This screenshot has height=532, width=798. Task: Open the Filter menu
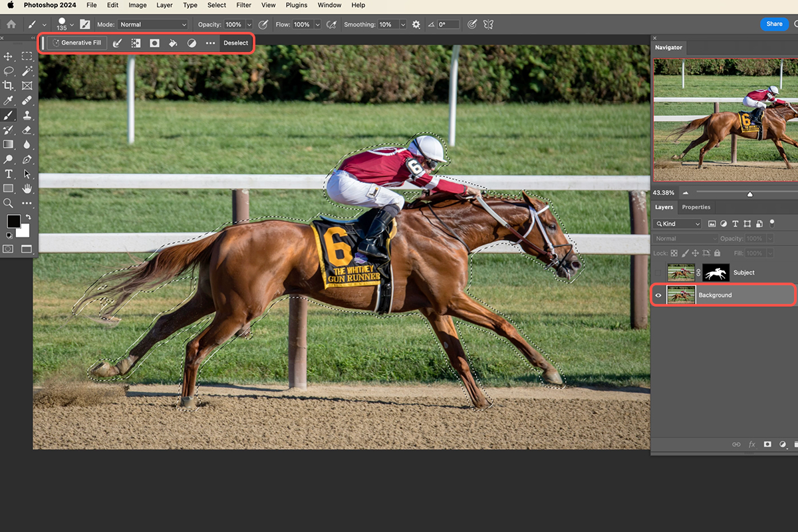pos(243,5)
